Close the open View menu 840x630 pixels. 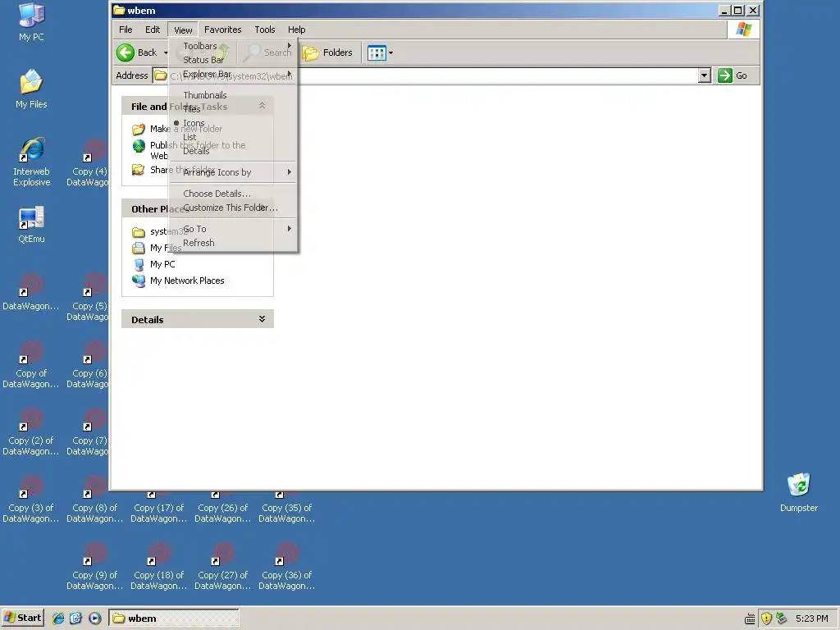click(x=183, y=30)
